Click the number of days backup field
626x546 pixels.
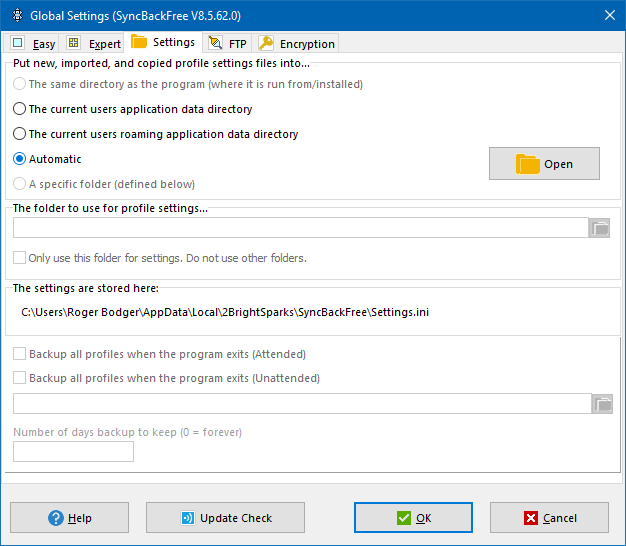click(73, 452)
